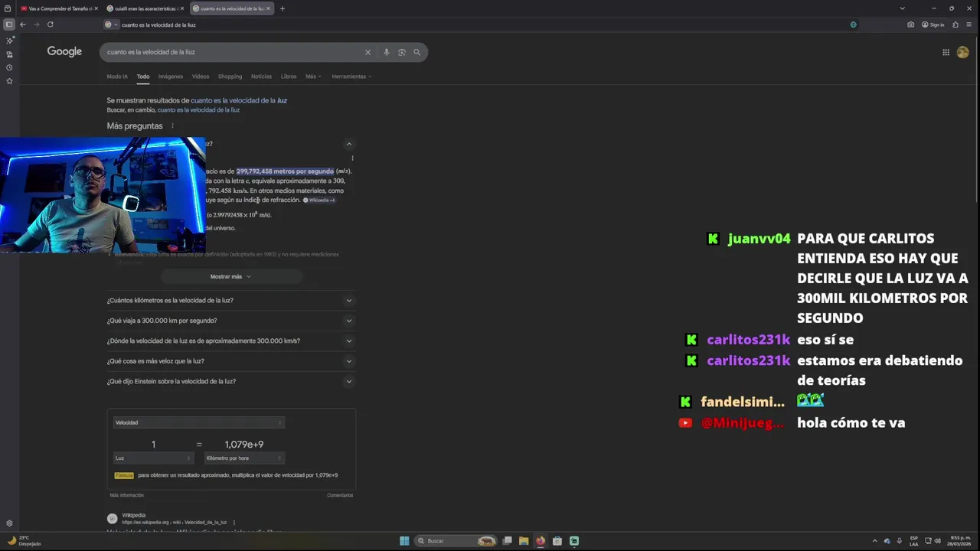
Task: Select the Modo IA search tab
Action: coord(117,77)
